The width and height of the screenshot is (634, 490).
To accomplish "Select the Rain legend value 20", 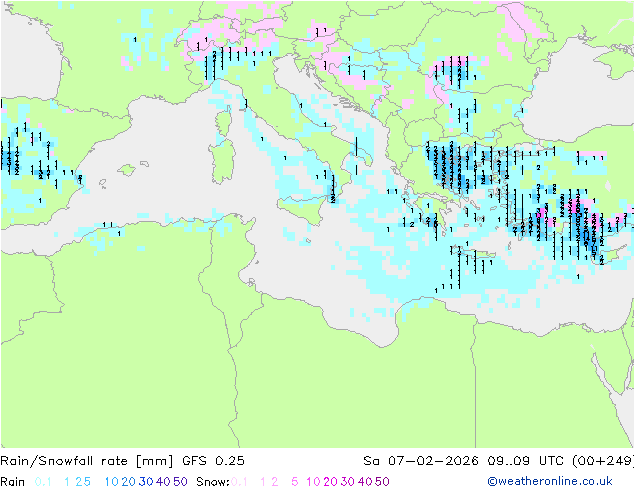I will (129, 482).
